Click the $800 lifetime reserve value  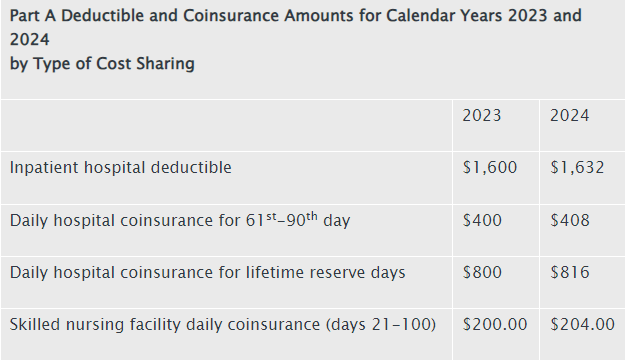[x=482, y=273]
